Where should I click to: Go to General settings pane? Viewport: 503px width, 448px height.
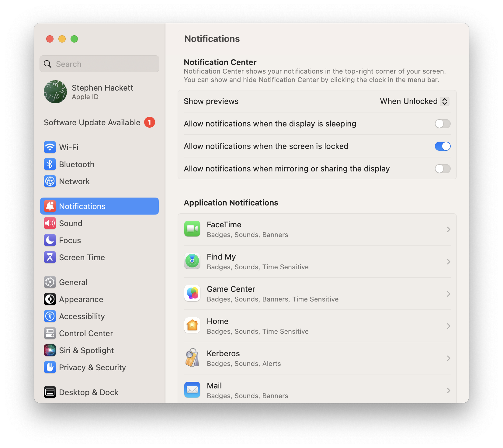coord(73,282)
